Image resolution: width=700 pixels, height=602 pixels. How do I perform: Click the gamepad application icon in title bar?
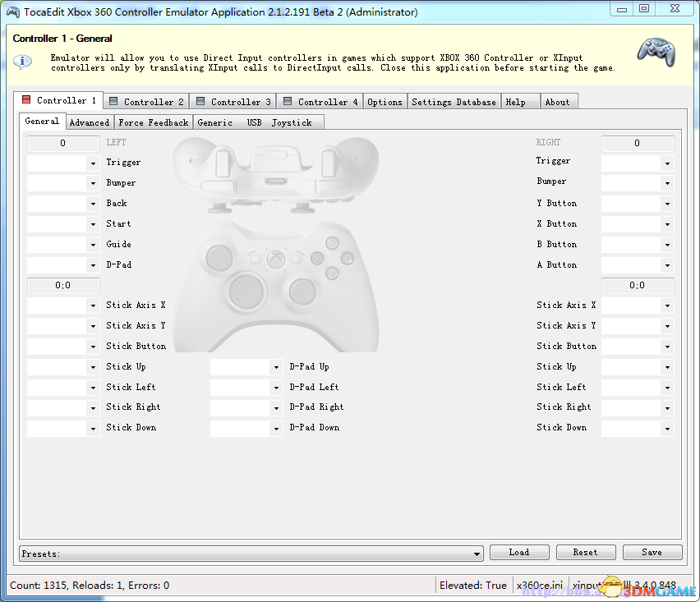click(13, 12)
